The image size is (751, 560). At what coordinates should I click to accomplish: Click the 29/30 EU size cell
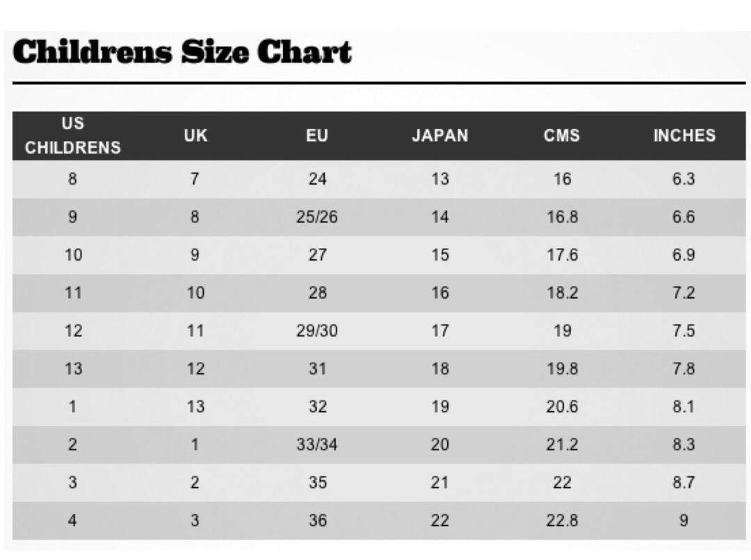317,331
